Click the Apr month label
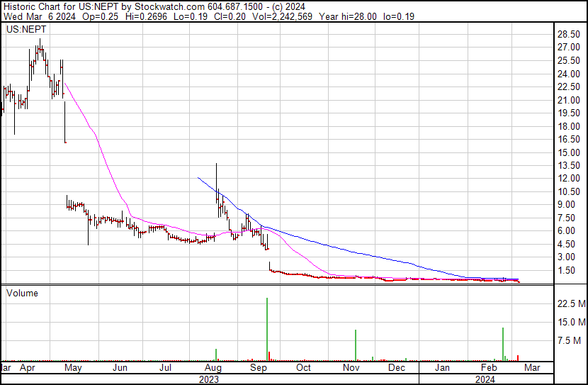 click(28, 368)
